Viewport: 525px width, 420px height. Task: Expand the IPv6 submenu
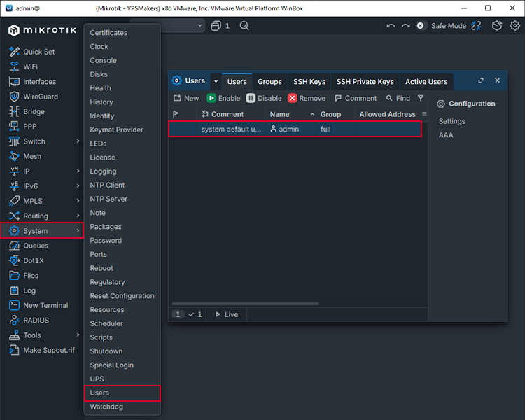[78, 185]
